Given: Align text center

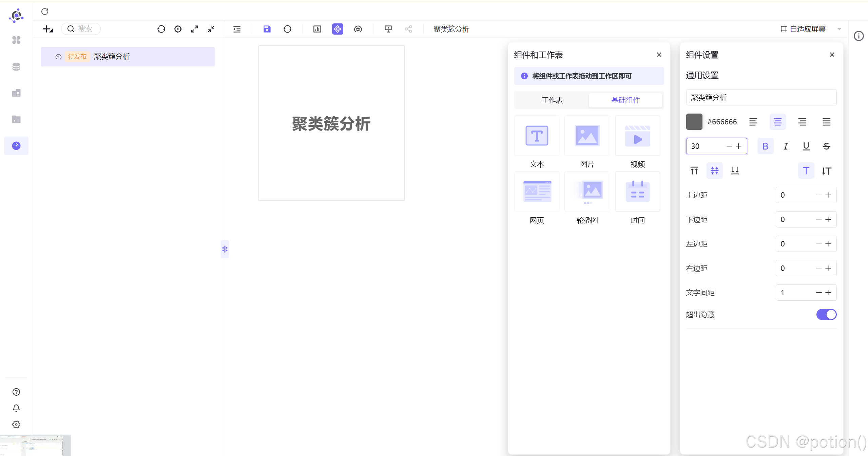Looking at the screenshot, I should [778, 122].
